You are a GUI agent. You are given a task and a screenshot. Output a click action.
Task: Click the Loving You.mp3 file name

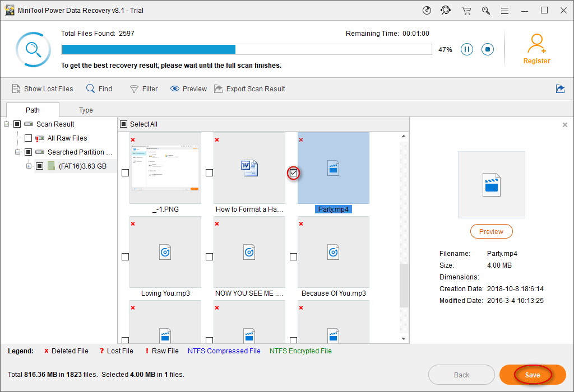[165, 293]
